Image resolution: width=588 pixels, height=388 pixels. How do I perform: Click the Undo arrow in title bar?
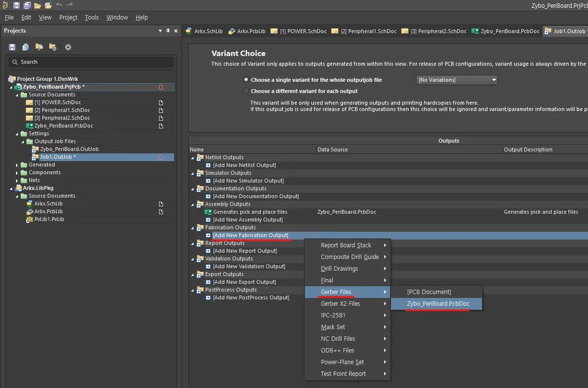(59, 6)
